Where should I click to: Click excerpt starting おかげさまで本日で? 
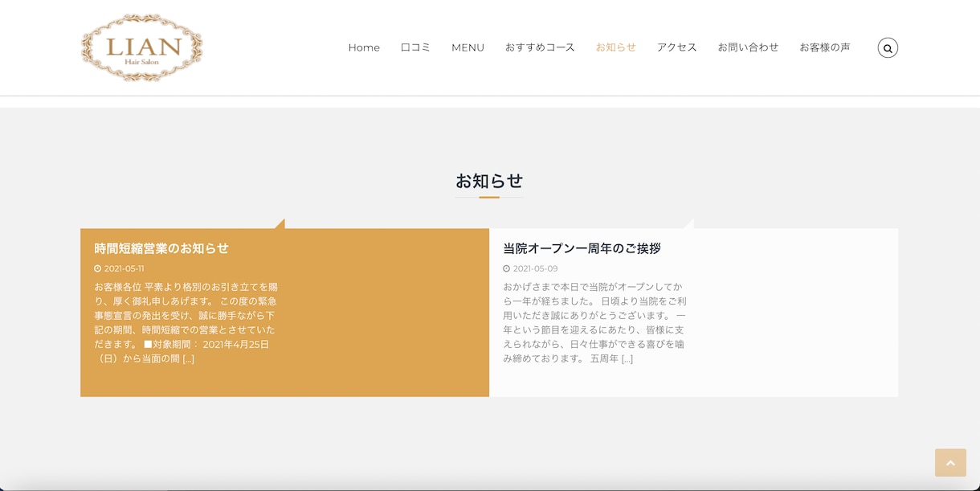tap(595, 323)
